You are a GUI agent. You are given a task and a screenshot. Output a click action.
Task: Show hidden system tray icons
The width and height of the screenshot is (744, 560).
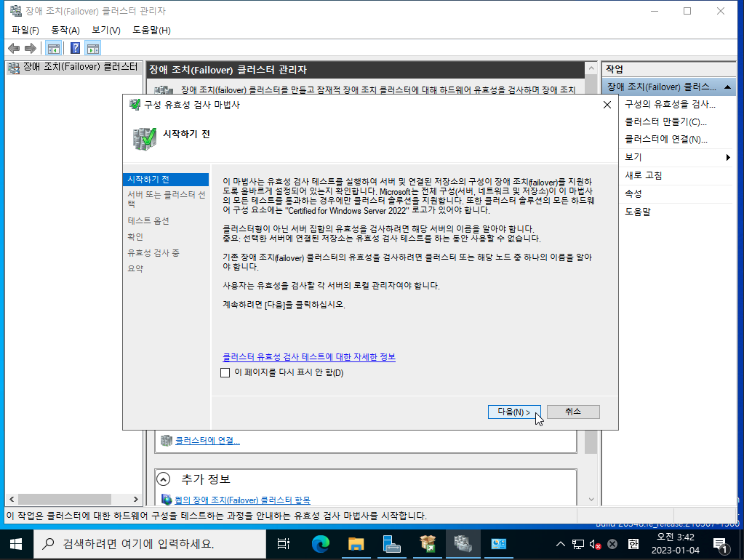pos(561,544)
